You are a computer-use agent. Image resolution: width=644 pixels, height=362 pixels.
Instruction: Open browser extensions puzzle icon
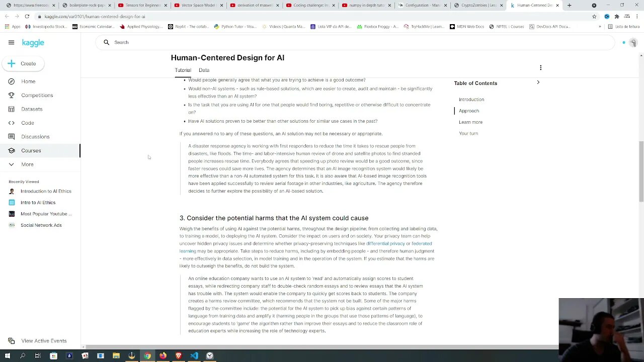616,16
